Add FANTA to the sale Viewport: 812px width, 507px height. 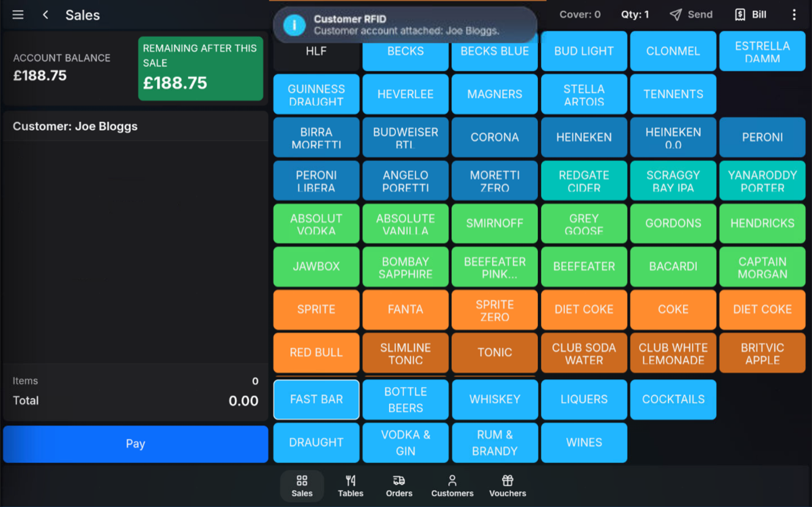click(x=405, y=310)
